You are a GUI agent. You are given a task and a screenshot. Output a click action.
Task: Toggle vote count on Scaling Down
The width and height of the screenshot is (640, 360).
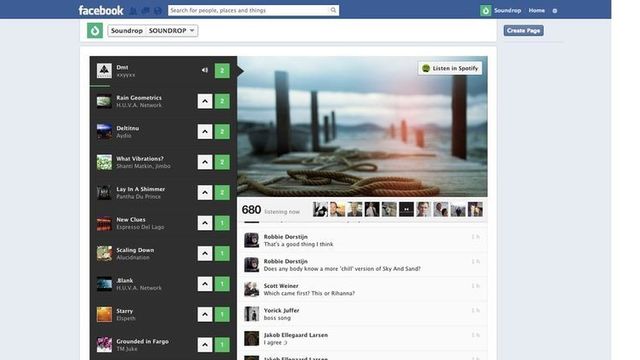pos(222,253)
